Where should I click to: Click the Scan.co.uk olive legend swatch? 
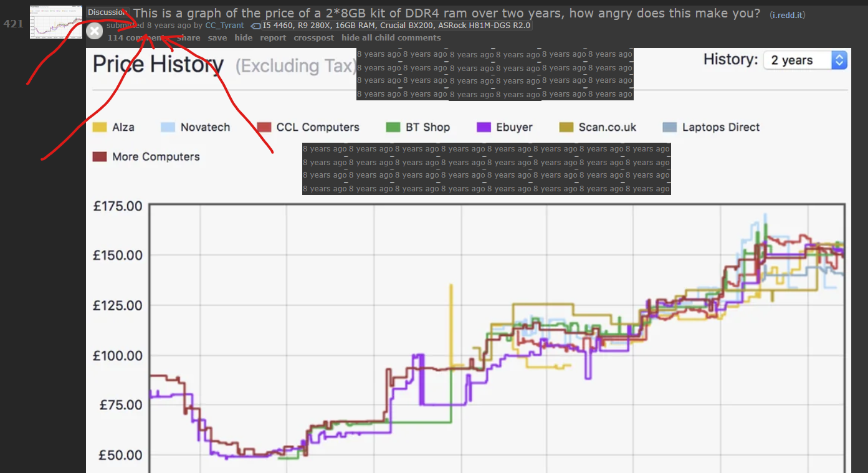tap(567, 127)
